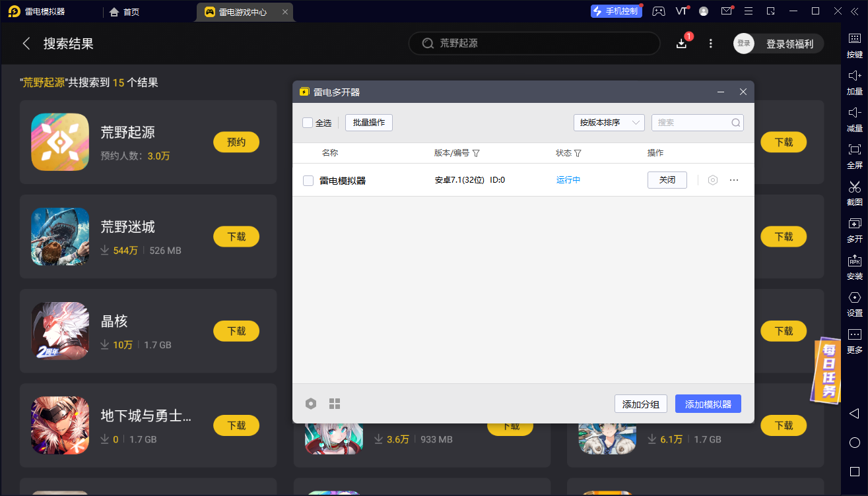The width and height of the screenshot is (868, 496).
Task: Open the 荒野起源 game icon
Action: coord(60,142)
